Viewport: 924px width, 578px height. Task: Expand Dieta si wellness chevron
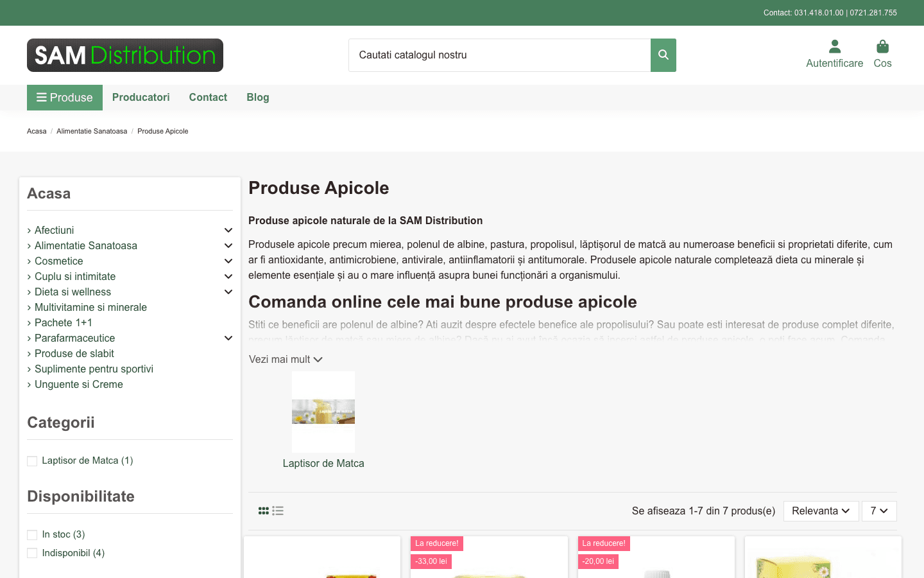(228, 292)
